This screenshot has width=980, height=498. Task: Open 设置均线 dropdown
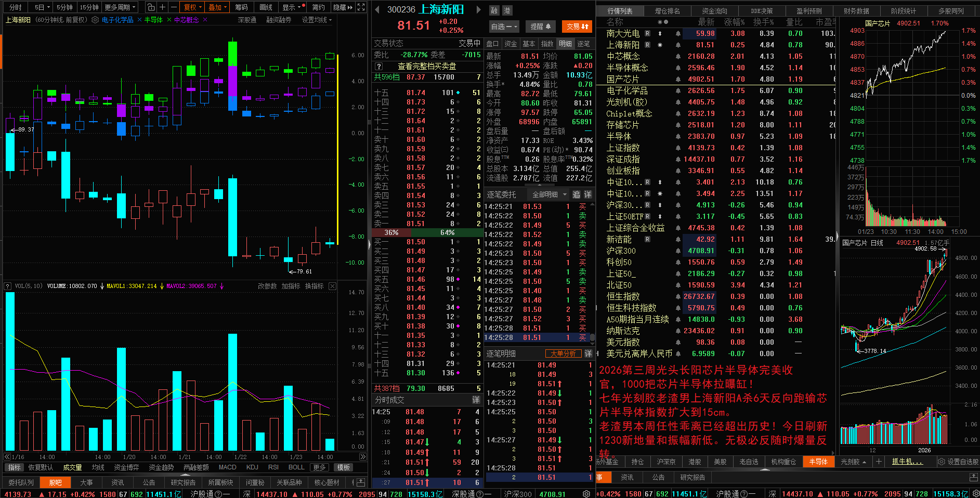[x=317, y=20]
